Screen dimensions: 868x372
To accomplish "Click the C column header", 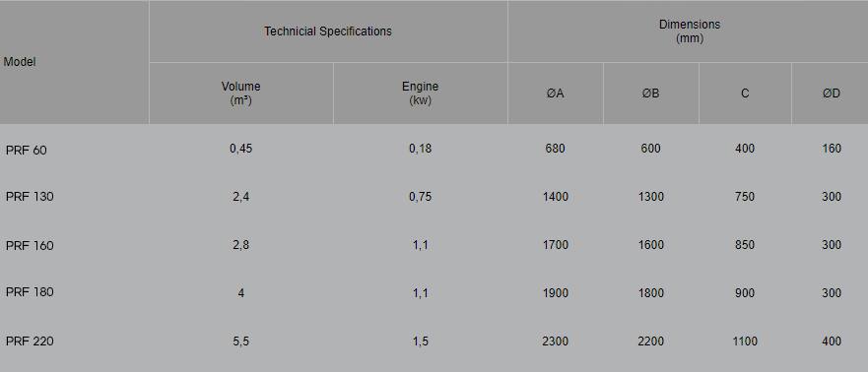I will point(745,93).
